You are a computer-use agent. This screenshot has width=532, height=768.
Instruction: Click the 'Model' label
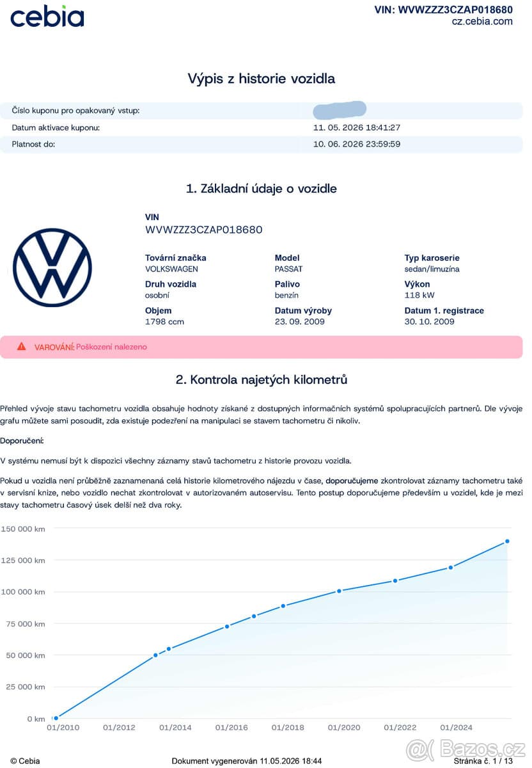287,258
